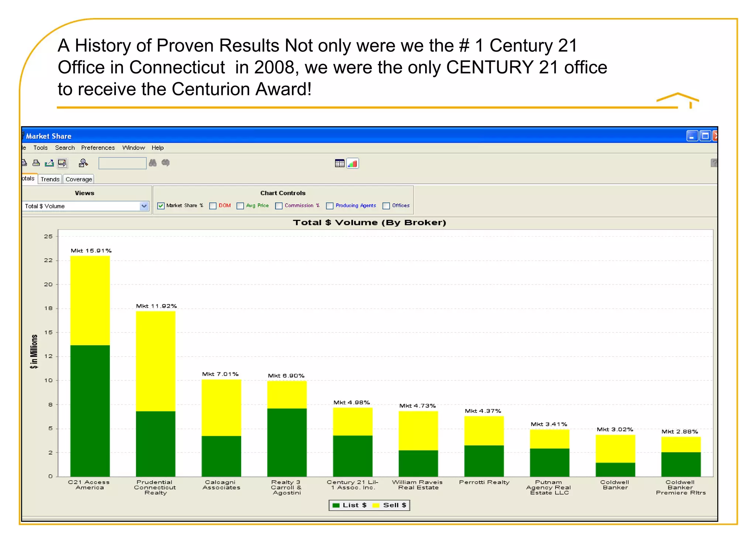This screenshot has height=545, width=756.
Task: Click the magnifier search icon
Action: pyautogui.click(x=83, y=163)
